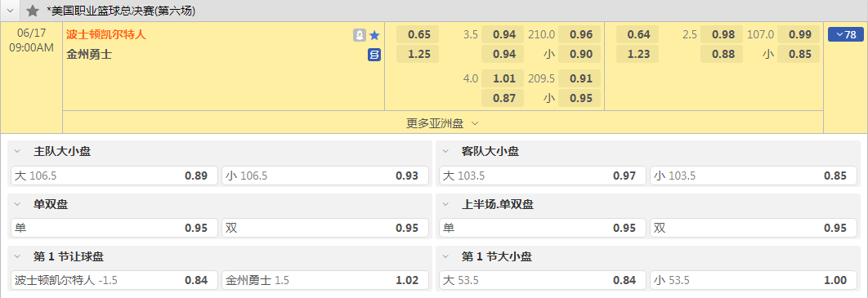Select 小 103.5 odds at 0.85
868x298 pixels.
751,176
